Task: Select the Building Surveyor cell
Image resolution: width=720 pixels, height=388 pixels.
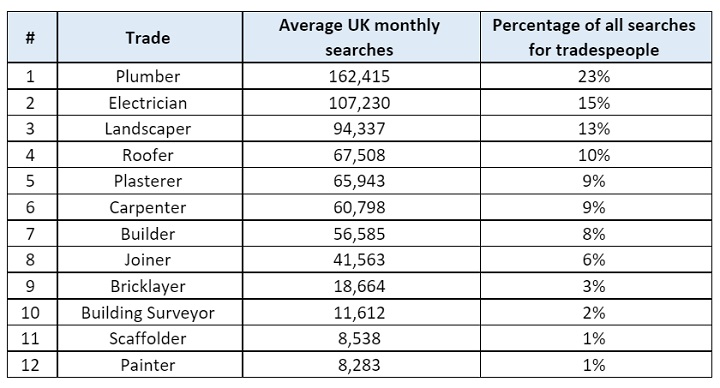Action: [150, 313]
